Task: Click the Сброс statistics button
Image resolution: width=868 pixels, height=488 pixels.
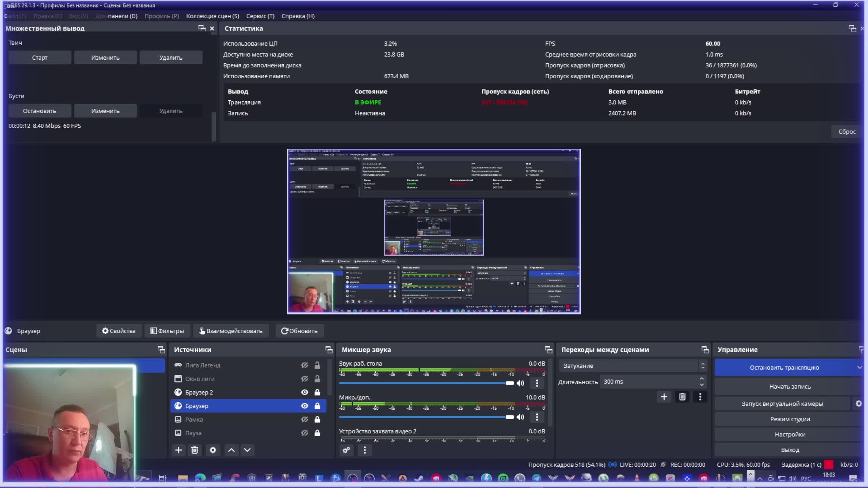Action: (847, 131)
